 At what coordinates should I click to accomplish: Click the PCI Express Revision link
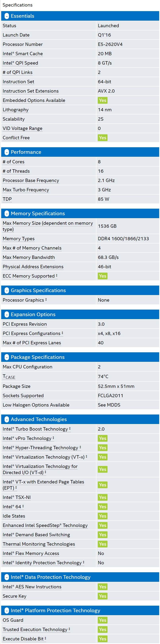tap(25, 324)
